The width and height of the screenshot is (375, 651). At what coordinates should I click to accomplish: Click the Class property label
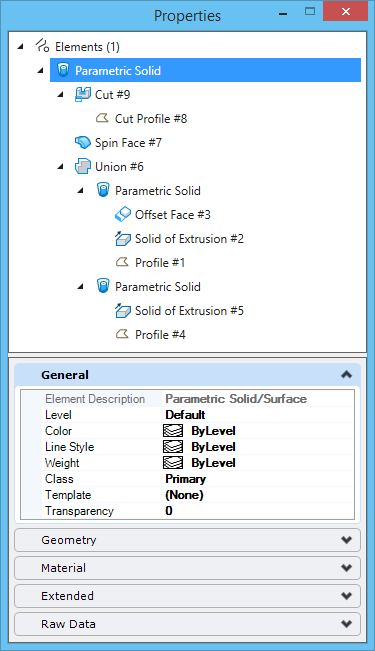pos(59,479)
